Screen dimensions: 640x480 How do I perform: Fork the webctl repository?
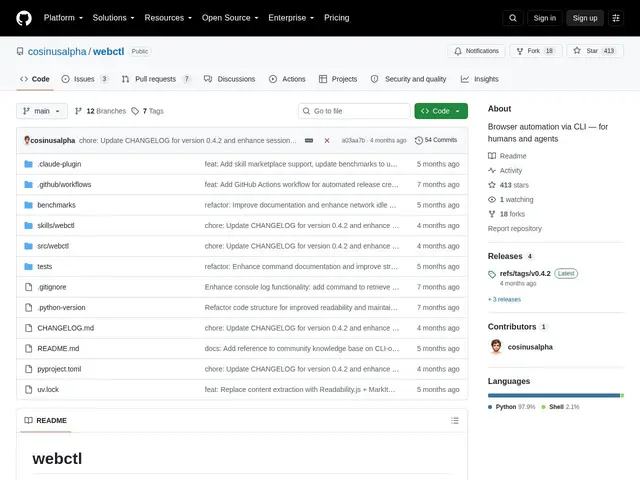pos(536,51)
